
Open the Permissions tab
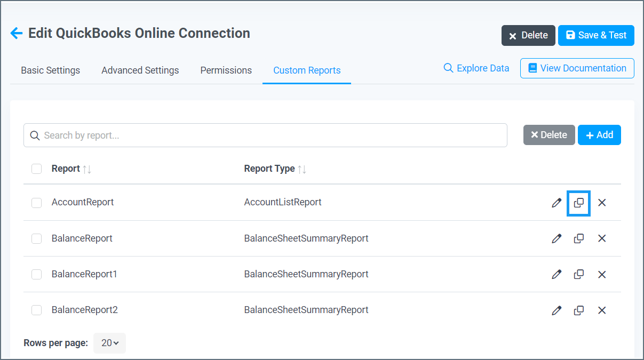(226, 70)
